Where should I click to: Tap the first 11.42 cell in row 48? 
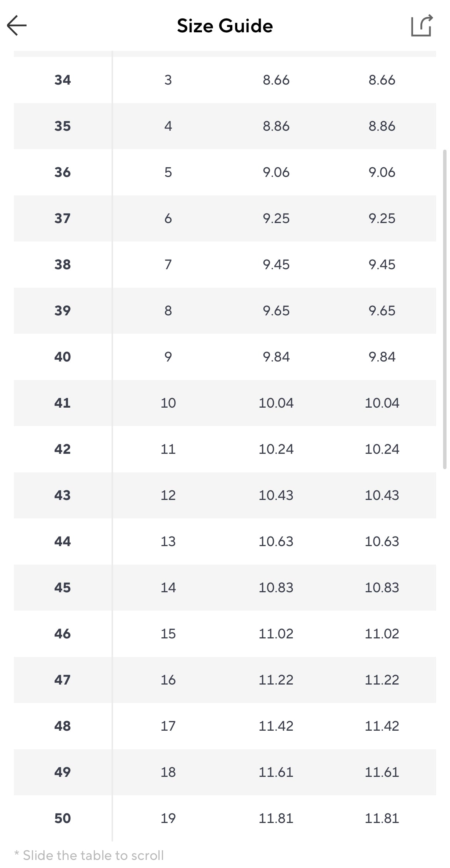[x=276, y=726]
